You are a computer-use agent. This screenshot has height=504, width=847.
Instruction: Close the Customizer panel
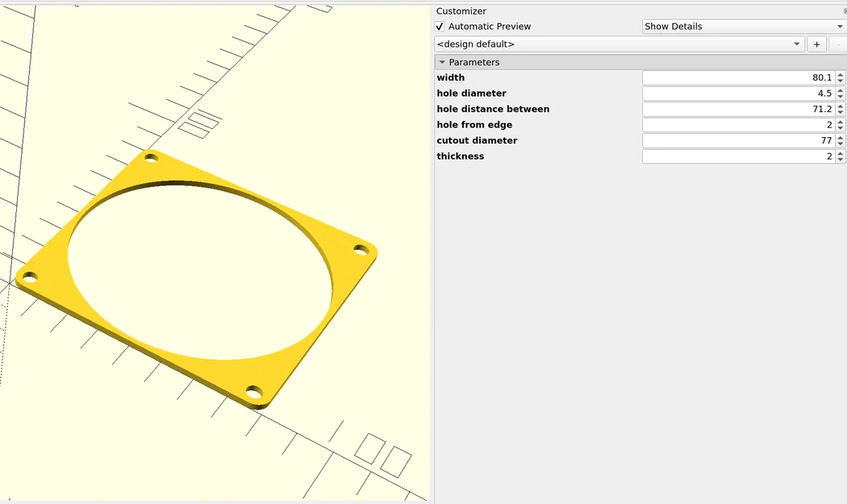(845, 10)
